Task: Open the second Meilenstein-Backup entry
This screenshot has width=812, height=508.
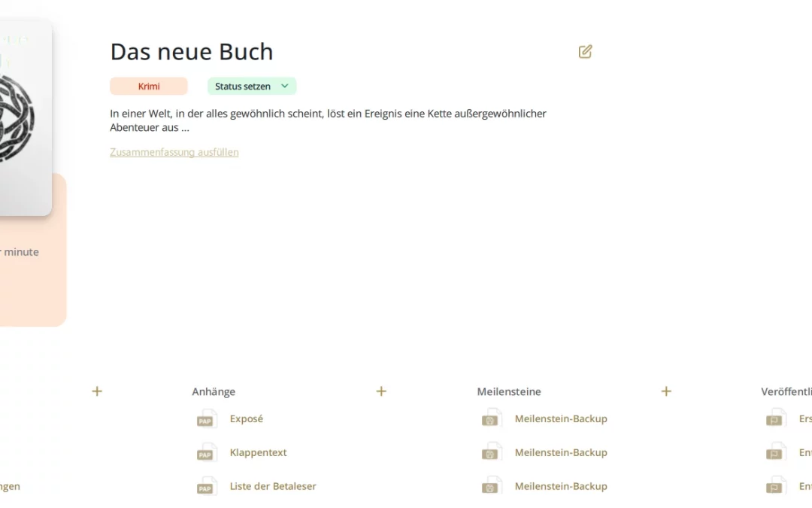Action: coord(561,453)
